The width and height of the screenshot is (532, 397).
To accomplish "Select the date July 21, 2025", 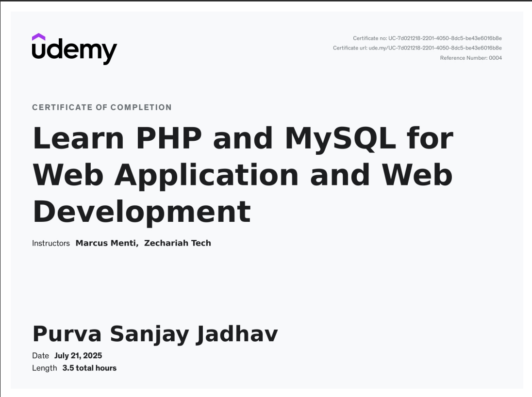I will (78, 356).
